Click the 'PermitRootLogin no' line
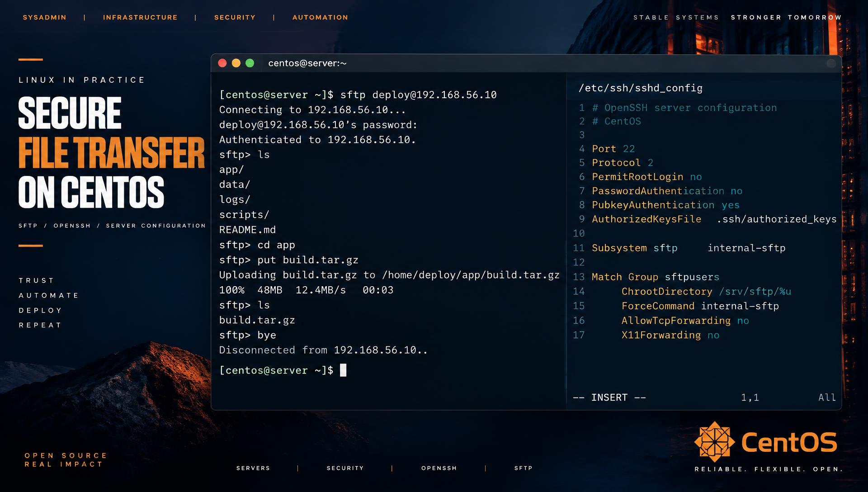The width and height of the screenshot is (868, 492). (647, 177)
